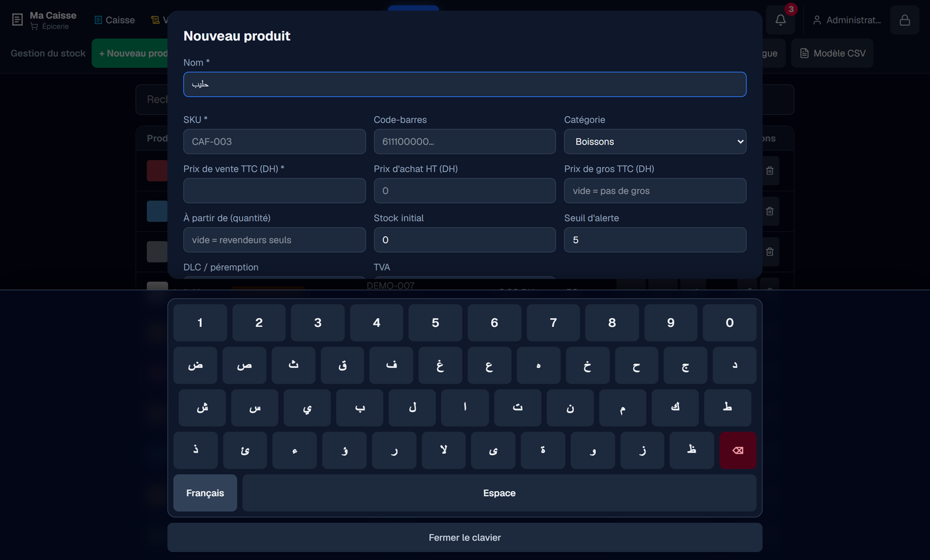Switch keyboard to Français layout
This screenshot has height=560, width=930.
pos(205,493)
